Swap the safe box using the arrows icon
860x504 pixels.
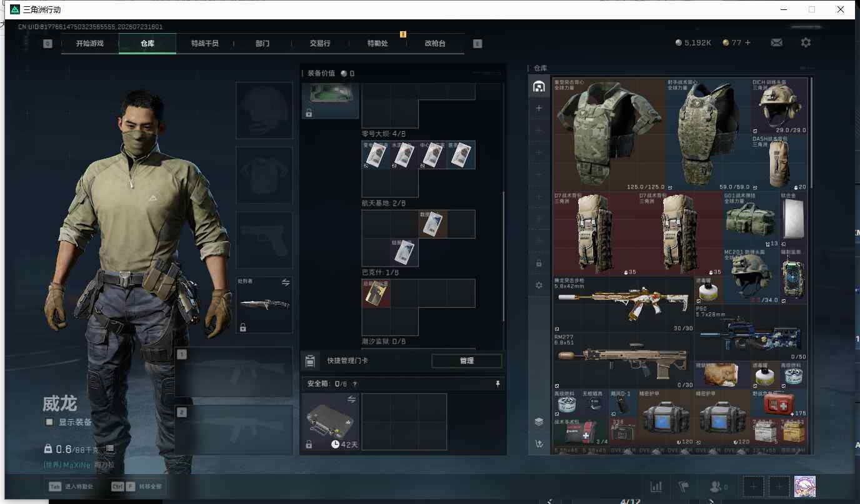coord(351,400)
